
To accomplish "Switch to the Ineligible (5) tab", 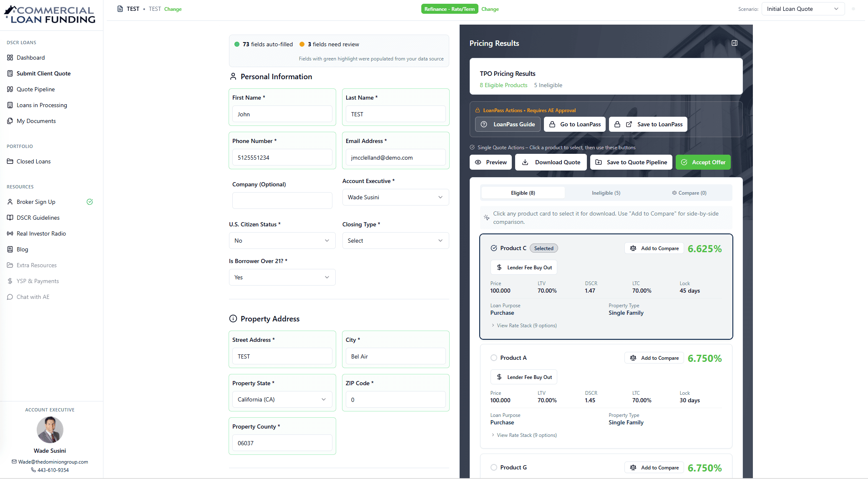I will 606,193.
